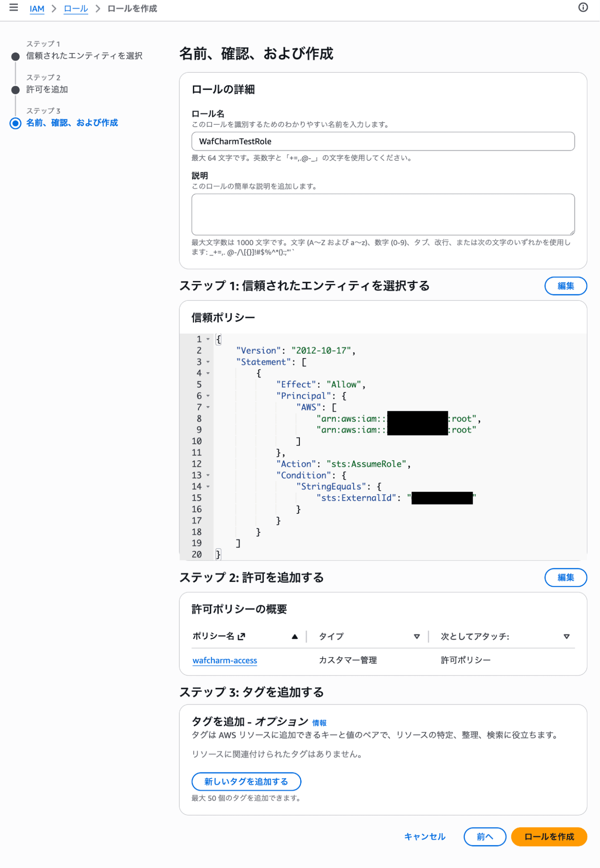600x868 pixels.
Task: Go to IAM breadcrumb link
Action: point(37,9)
